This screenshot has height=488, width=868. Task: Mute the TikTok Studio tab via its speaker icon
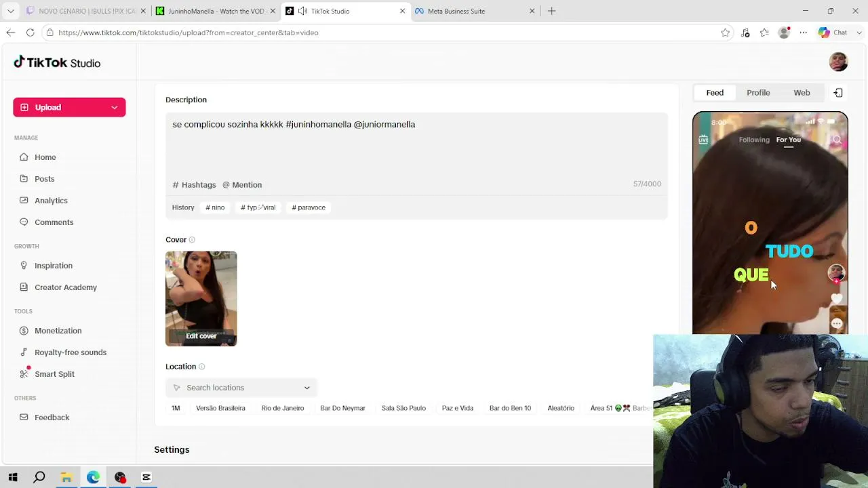(302, 11)
